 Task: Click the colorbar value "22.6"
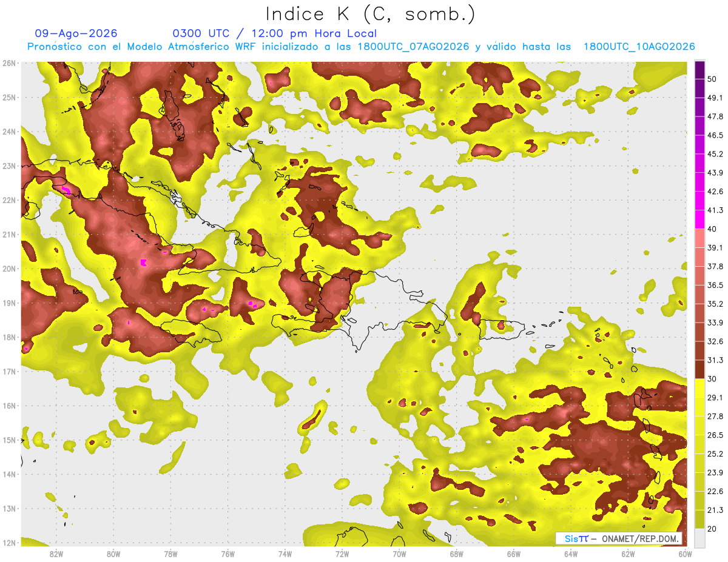tap(715, 492)
